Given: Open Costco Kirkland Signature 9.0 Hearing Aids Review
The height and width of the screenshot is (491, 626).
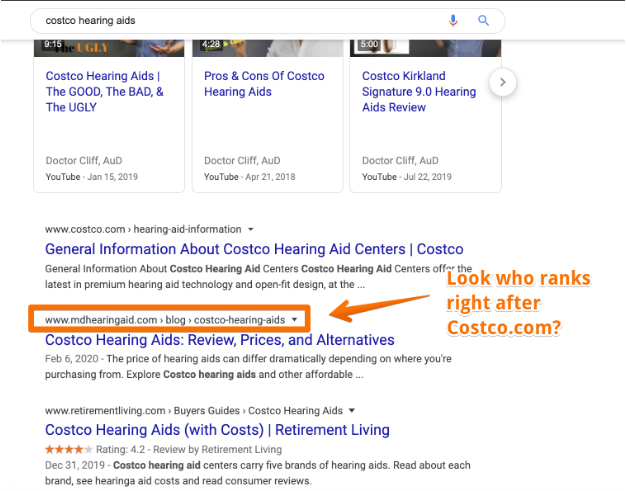Looking at the screenshot, I should 419,91.
